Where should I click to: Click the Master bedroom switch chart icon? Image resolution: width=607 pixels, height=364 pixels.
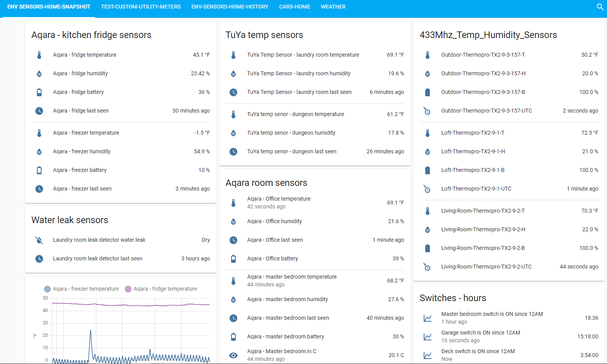click(427, 318)
